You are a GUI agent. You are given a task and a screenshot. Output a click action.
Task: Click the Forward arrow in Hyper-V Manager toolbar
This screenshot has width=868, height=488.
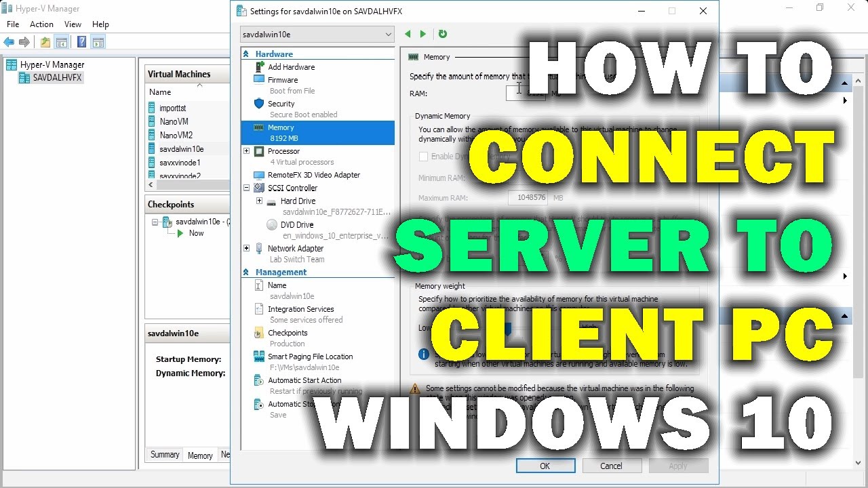(x=24, y=42)
